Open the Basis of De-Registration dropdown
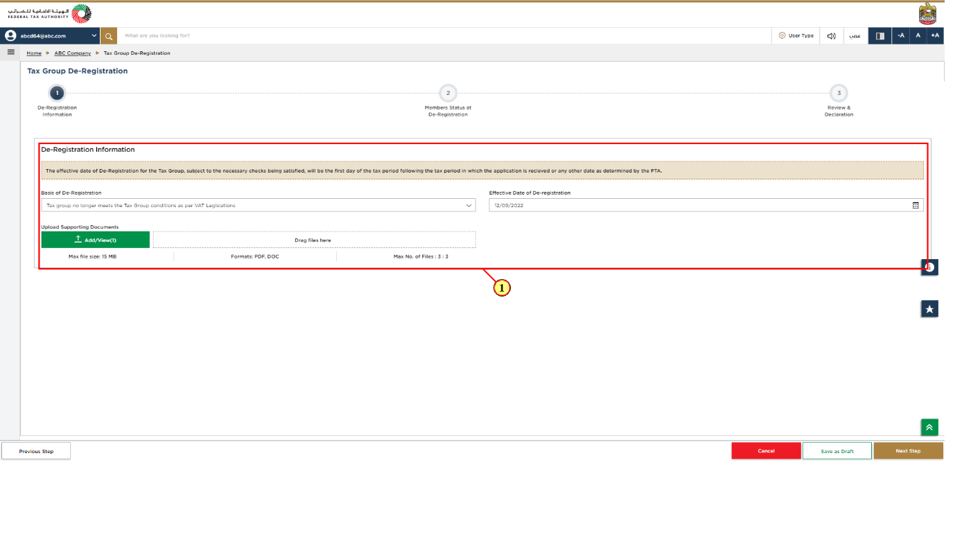 (x=259, y=206)
